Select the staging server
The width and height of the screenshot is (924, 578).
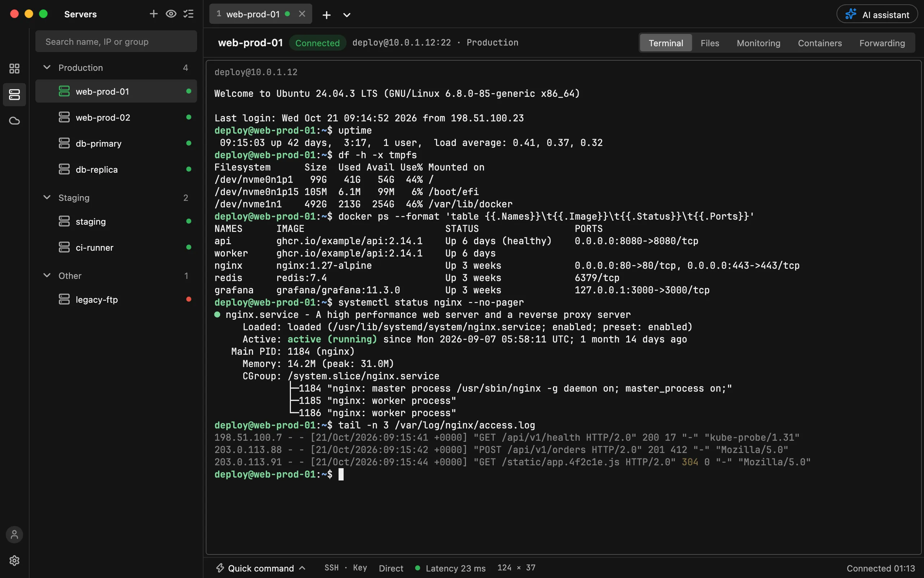(x=116, y=221)
